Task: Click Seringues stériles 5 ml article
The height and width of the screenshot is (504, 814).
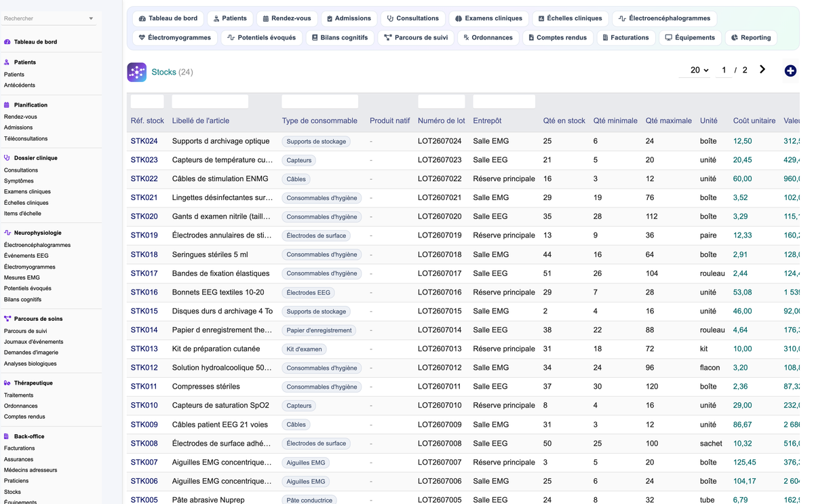Action: tap(210, 254)
